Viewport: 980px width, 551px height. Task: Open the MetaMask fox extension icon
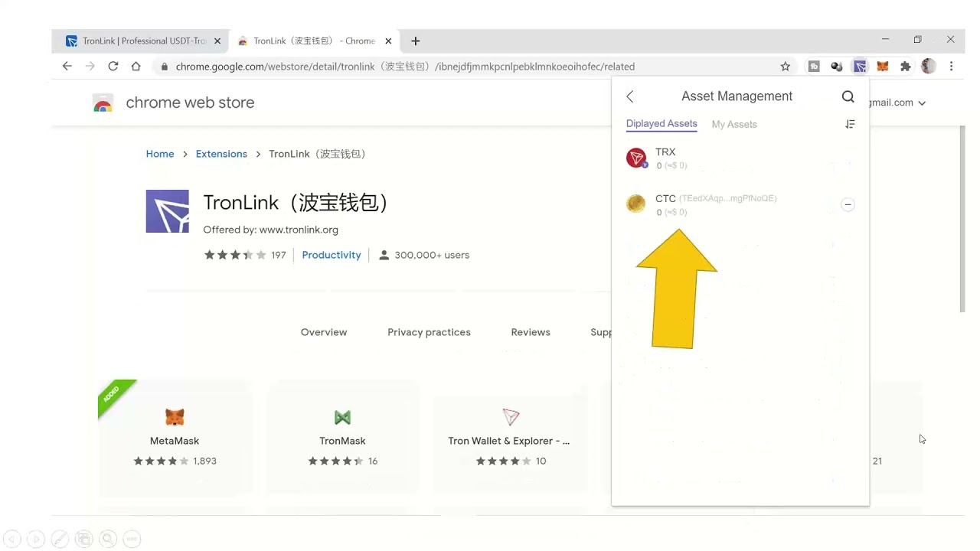[883, 67]
